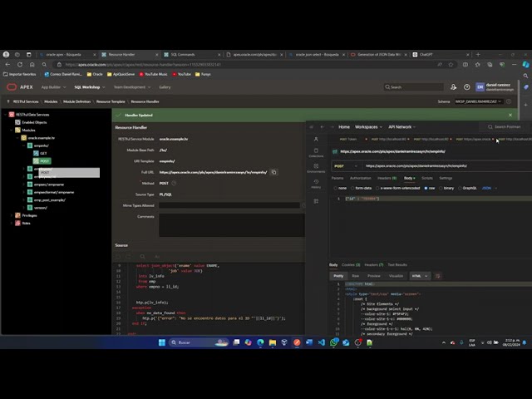
Task: Select x-www-form-urlencoded body radio
Action: tap(377, 189)
